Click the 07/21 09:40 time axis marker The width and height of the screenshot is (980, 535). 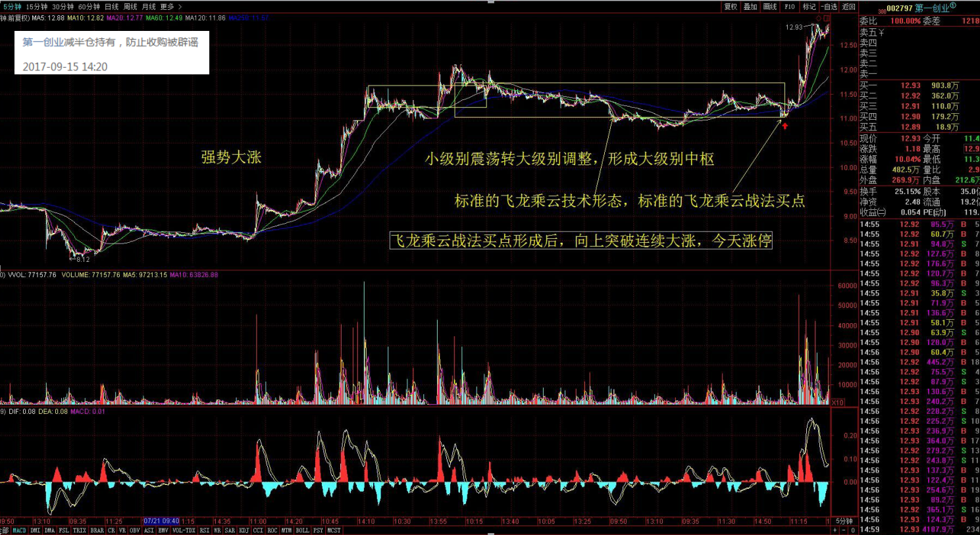click(161, 521)
